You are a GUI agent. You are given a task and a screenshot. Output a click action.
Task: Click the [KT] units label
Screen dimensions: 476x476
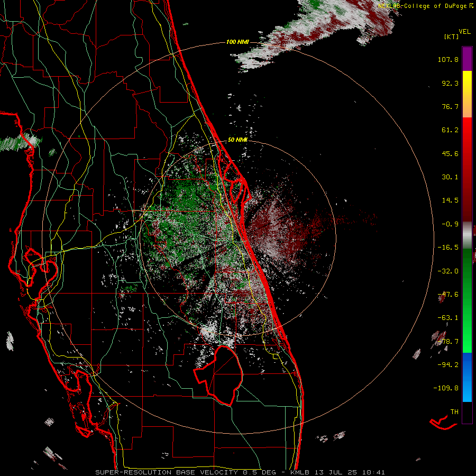[452, 36]
